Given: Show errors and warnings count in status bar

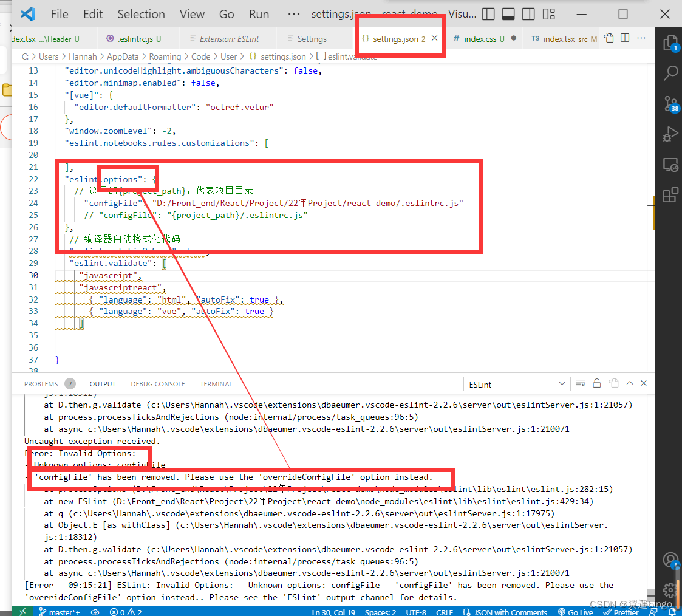Looking at the screenshot, I should [126, 612].
